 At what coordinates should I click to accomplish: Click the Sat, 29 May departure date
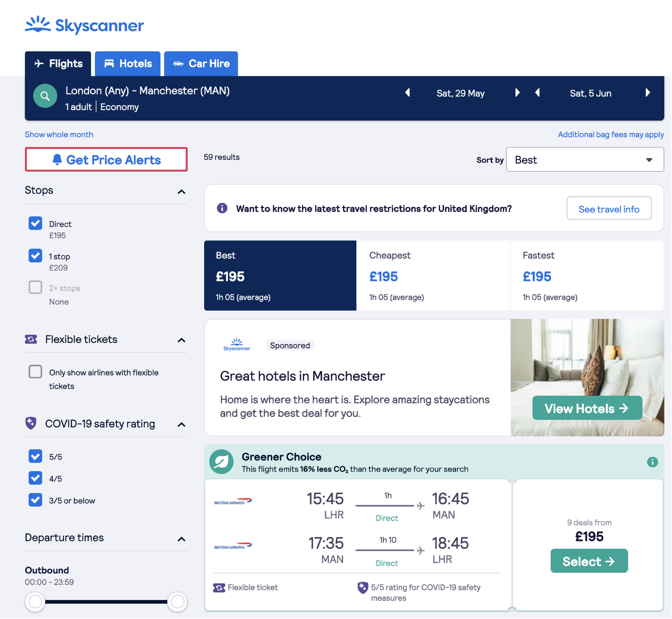[x=460, y=93]
